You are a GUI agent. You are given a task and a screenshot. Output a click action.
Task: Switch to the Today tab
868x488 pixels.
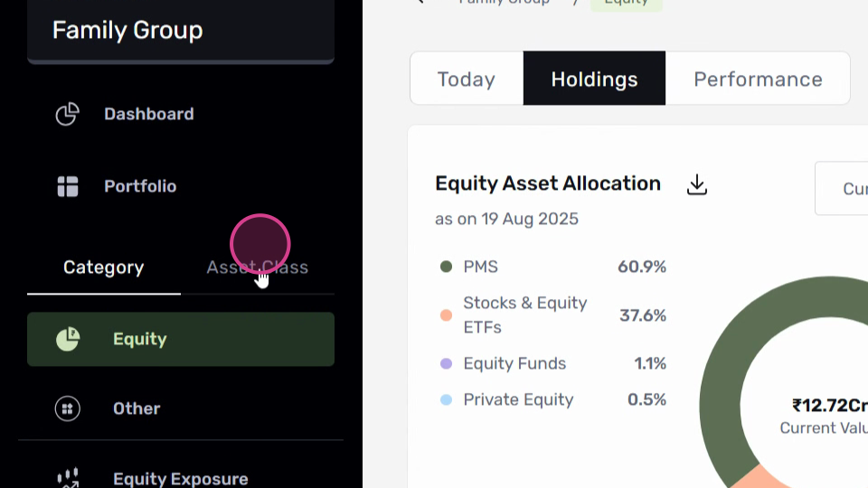[467, 79]
